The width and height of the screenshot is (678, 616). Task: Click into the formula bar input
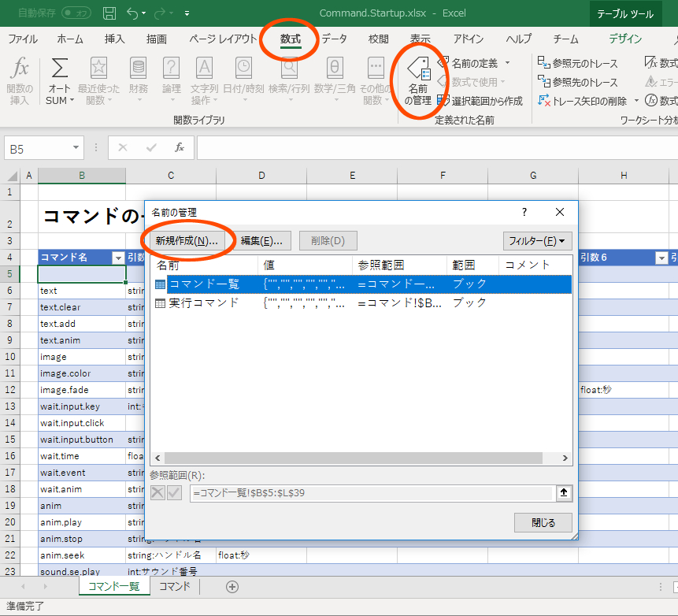pos(437,148)
